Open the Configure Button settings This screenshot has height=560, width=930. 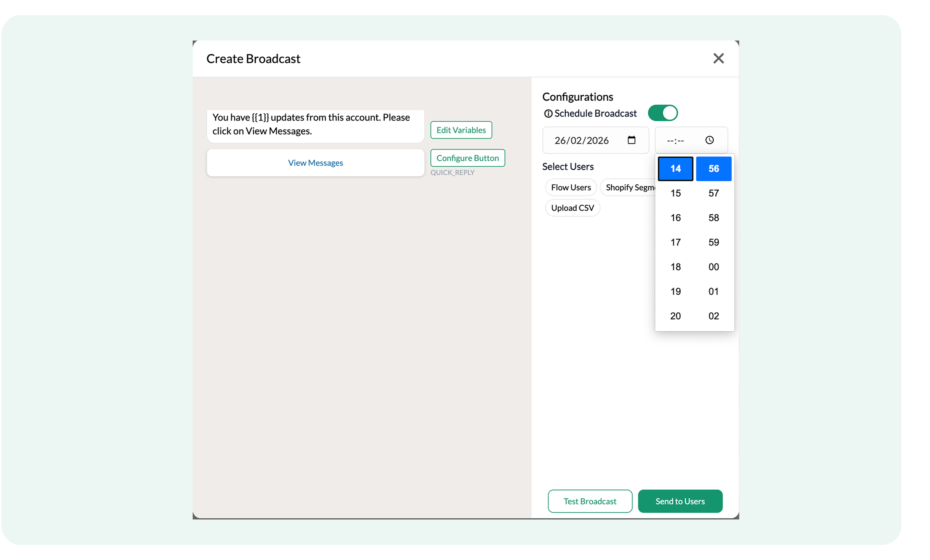(467, 158)
